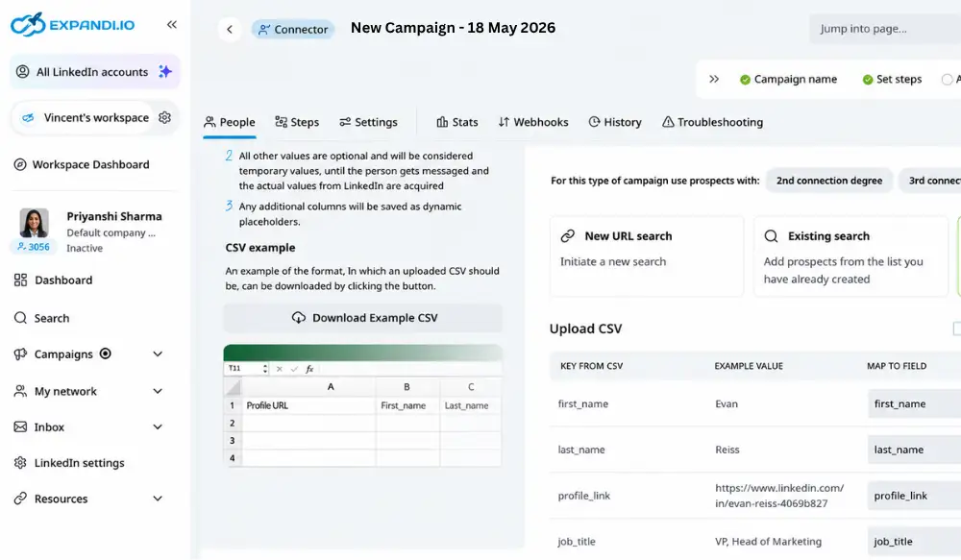Screen dimensions: 961x560
Task: Toggle the unfilled step radio after Set steps
Action: click(947, 80)
